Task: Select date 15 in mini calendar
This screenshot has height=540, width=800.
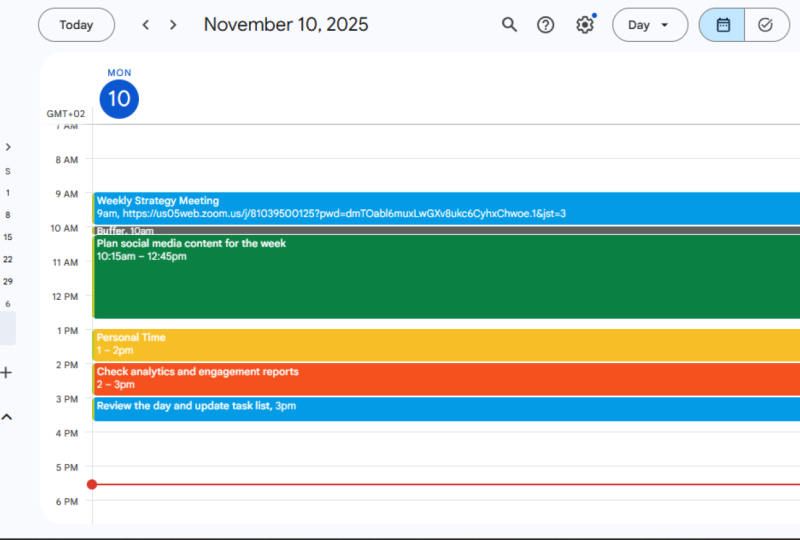Action: pyautogui.click(x=8, y=237)
